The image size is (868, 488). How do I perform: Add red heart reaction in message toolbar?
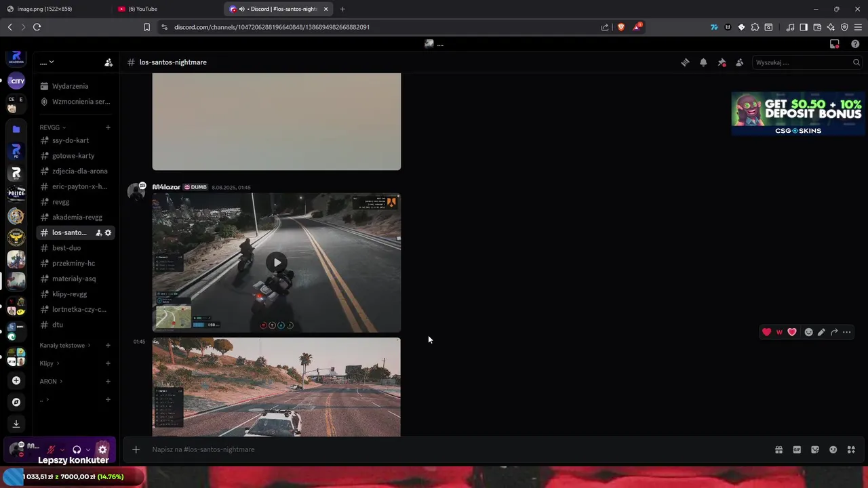coord(766,332)
